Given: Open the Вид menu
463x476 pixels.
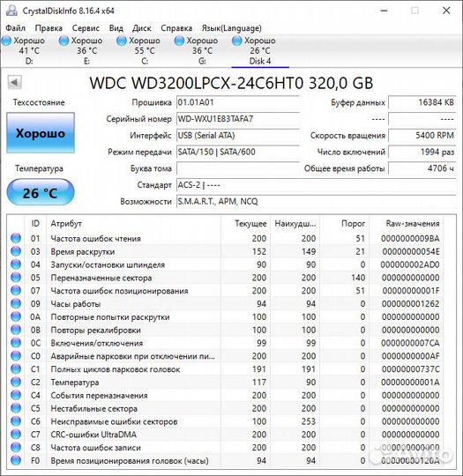Looking at the screenshot, I should click(x=116, y=28).
